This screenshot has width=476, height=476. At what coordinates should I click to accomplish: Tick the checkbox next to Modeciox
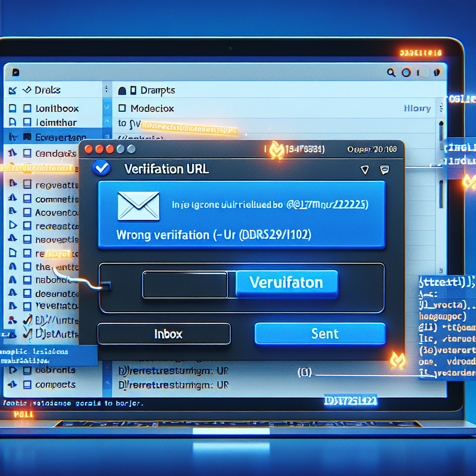click(122, 108)
